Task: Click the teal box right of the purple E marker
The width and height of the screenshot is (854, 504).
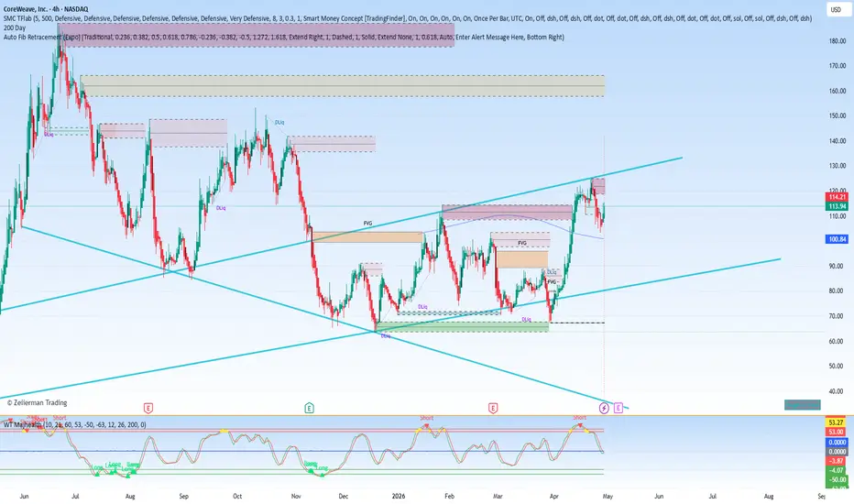Action: tap(803, 405)
